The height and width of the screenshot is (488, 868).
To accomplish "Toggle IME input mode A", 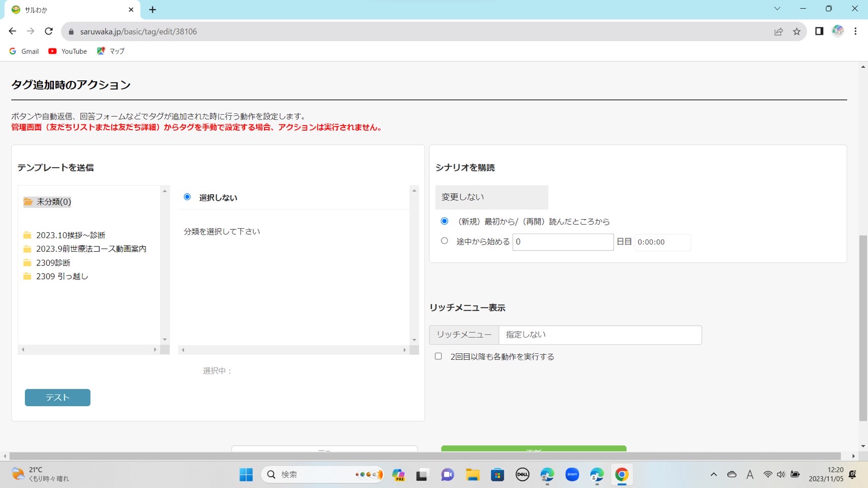I will tap(750, 474).
